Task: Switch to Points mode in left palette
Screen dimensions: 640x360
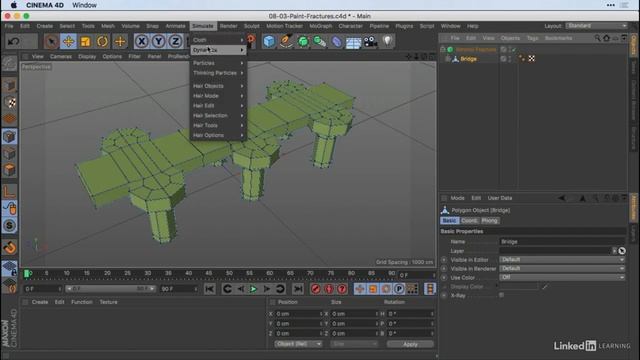Action: (x=9, y=136)
